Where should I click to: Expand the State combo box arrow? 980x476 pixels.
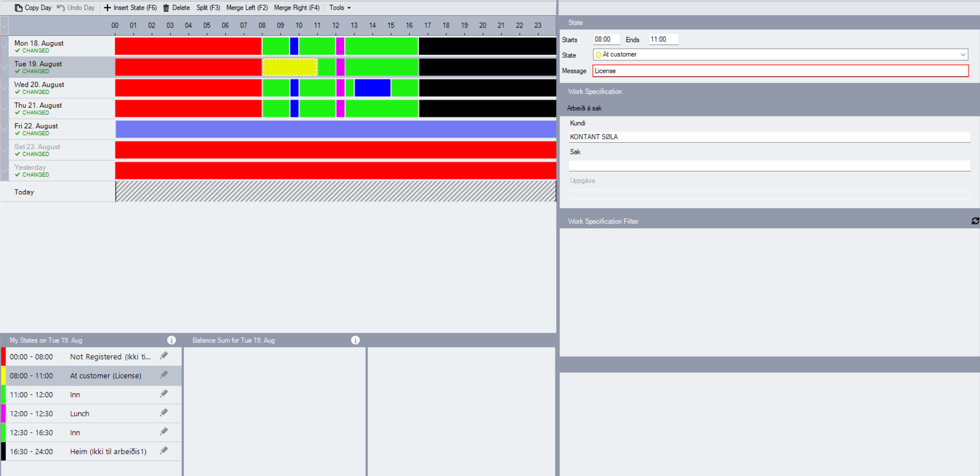click(963, 55)
